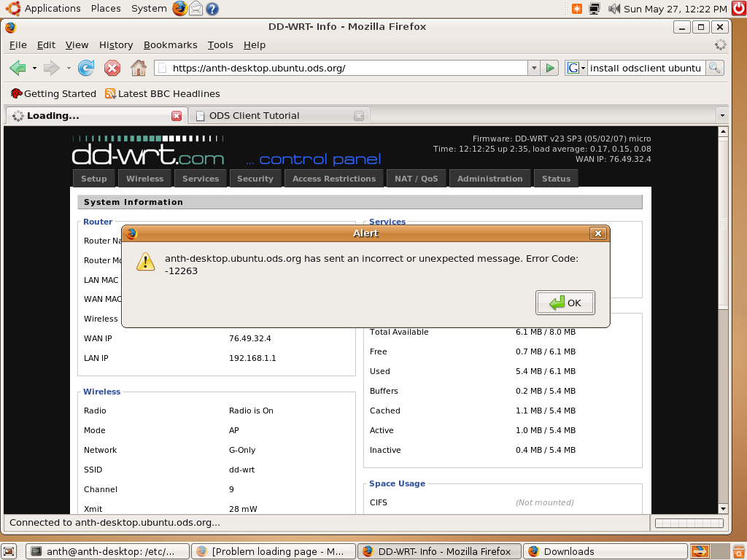Open the Edit menu
This screenshot has width=747, height=560.
(x=46, y=44)
